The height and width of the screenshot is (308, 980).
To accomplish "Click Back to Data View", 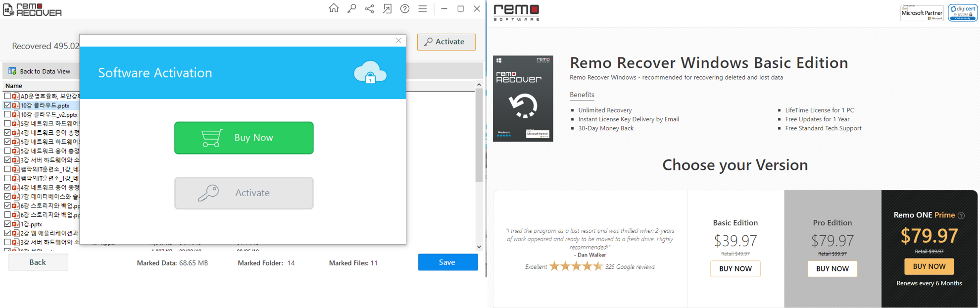I will coord(40,71).
